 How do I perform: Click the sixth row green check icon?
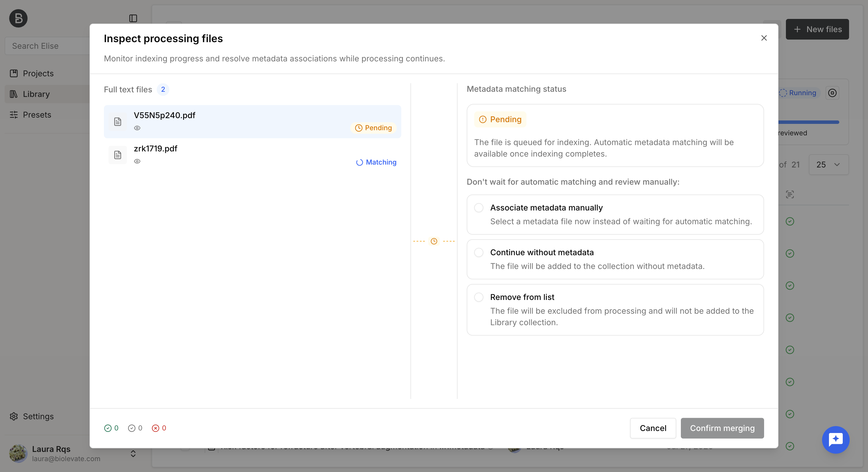(x=790, y=382)
